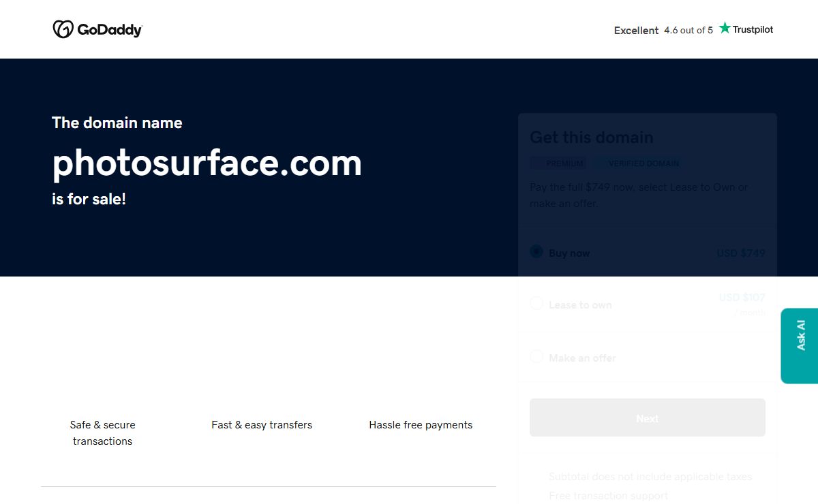This screenshot has width=818, height=504.
Task: Select the Buy now radio option
Action: (536, 252)
